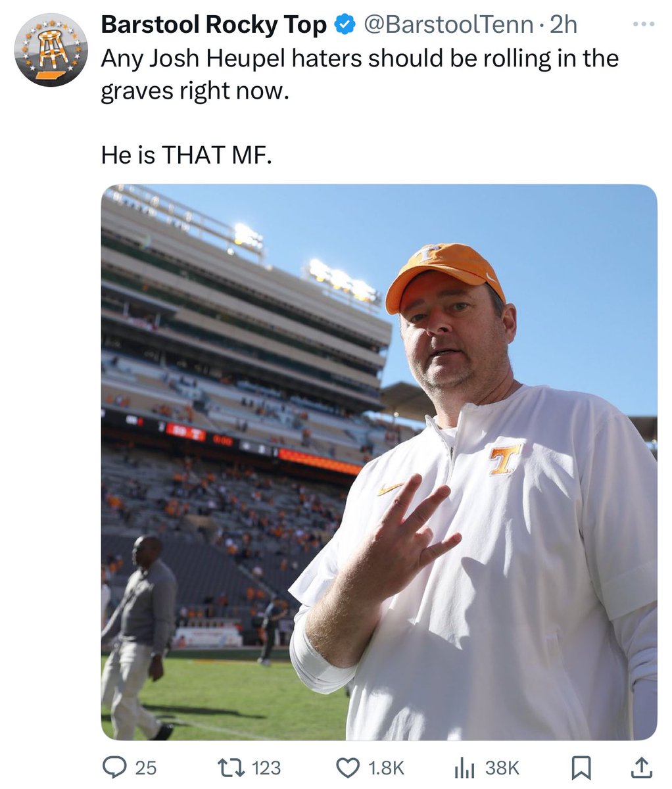Open the view analytics bar chart icon

click(465, 767)
